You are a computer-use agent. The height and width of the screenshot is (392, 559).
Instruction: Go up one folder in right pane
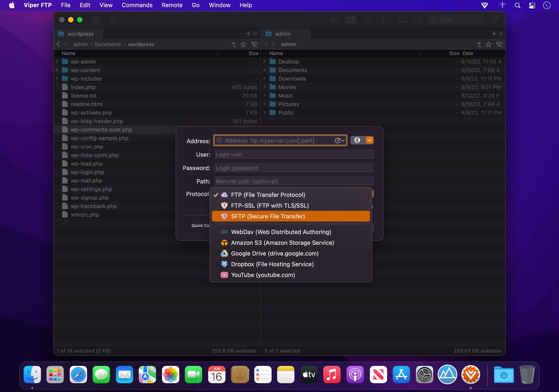click(479, 45)
